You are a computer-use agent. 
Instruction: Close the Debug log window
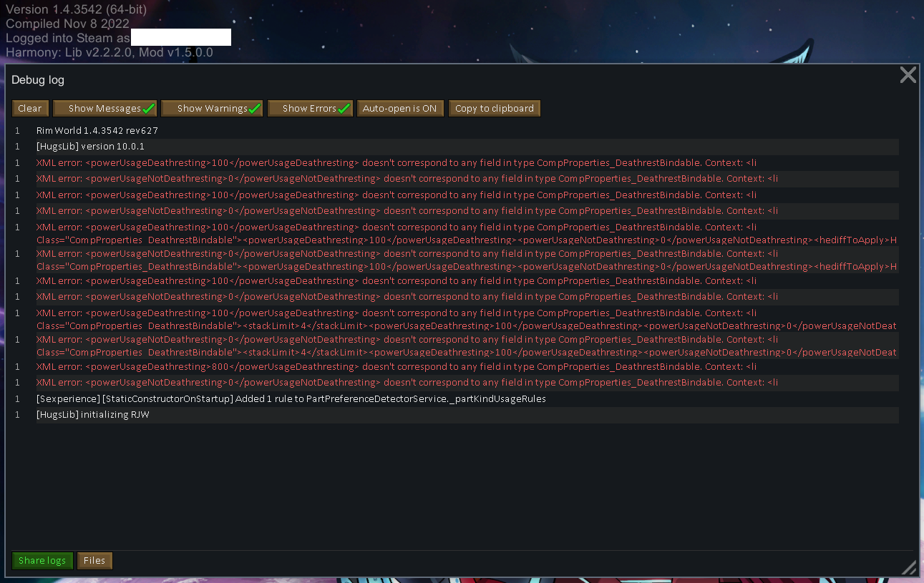pos(908,75)
